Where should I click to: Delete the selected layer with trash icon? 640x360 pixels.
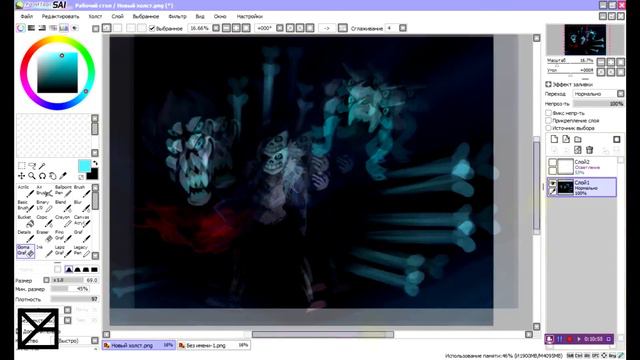pyautogui.click(x=589, y=150)
